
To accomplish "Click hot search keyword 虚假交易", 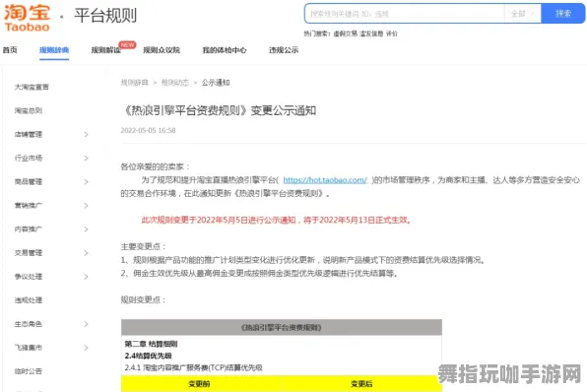I will coord(345,33).
